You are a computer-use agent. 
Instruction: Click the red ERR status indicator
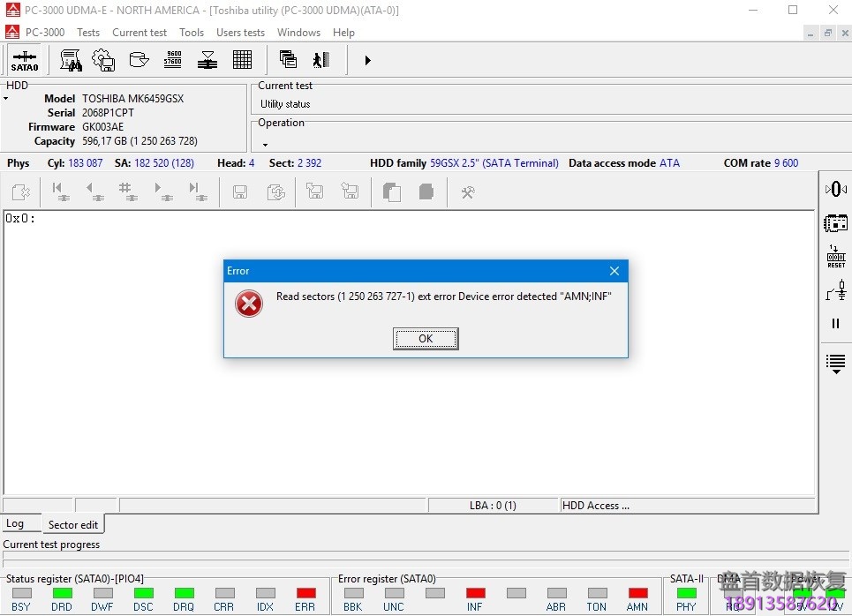pos(305,593)
